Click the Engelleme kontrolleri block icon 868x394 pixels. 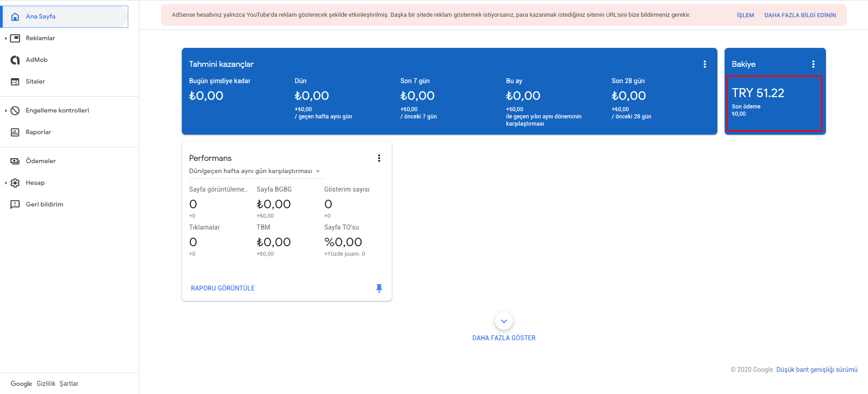pos(15,111)
